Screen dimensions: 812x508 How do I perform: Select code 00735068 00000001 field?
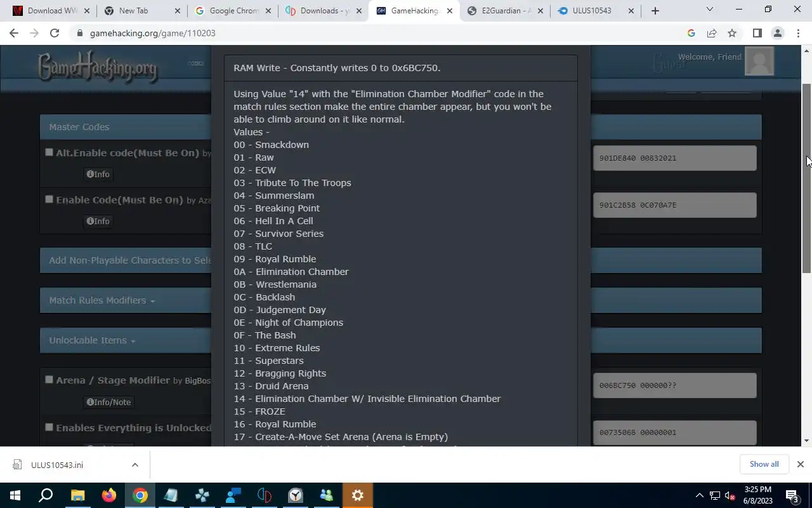[x=674, y=432]
